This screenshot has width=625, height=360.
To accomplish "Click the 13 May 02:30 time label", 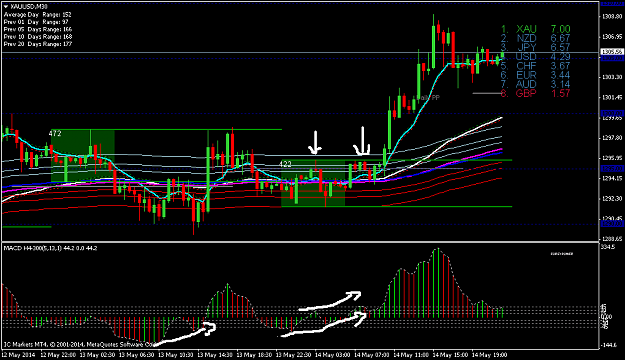I will pos(98,355).
